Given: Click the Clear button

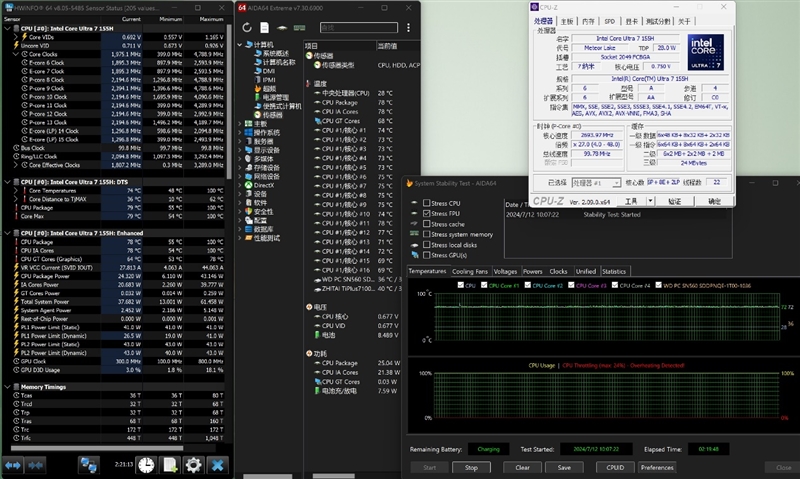Looking at the screenshot, I should coord(522,467).
